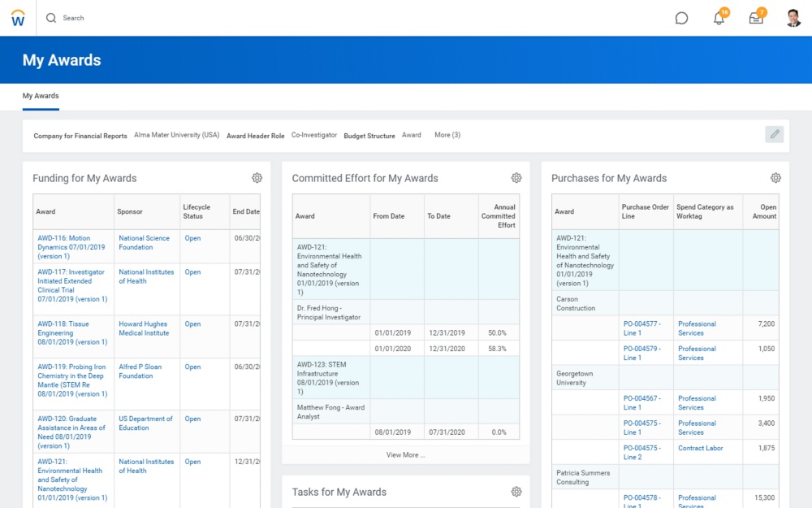Click the Contract Labor spend category link
Screen dimensions: 812x508
tap(700, 448)
